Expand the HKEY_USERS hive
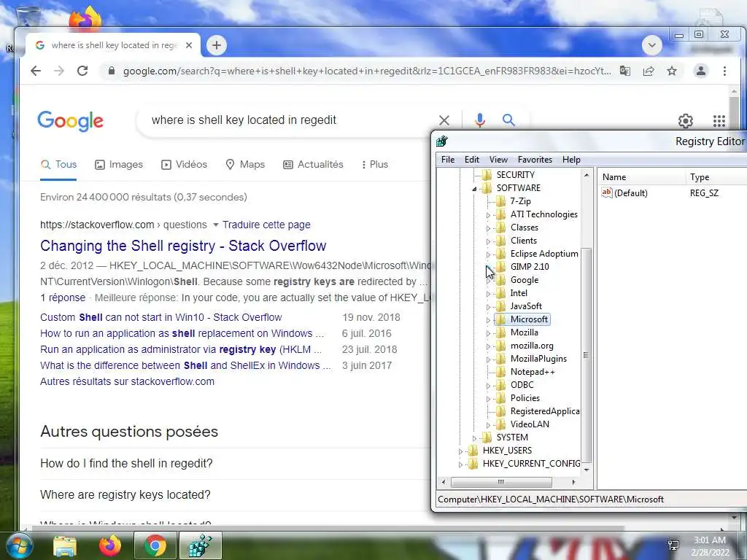 click(460, 451)
